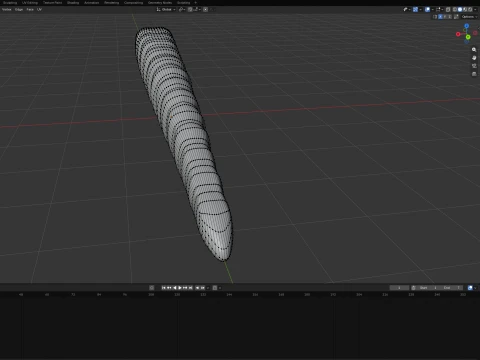Open the Sculpting workspace tab
This screenshot has height=360, width=480.
coord(10,3)
